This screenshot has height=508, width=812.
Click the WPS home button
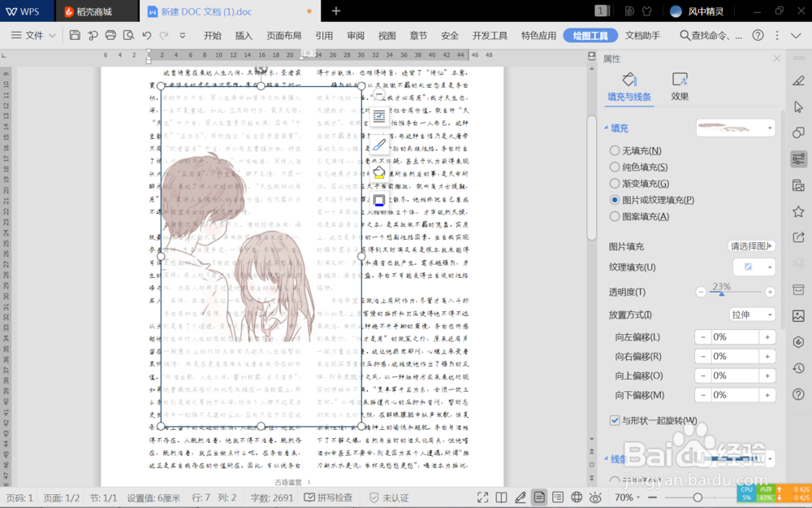[24, 11]
